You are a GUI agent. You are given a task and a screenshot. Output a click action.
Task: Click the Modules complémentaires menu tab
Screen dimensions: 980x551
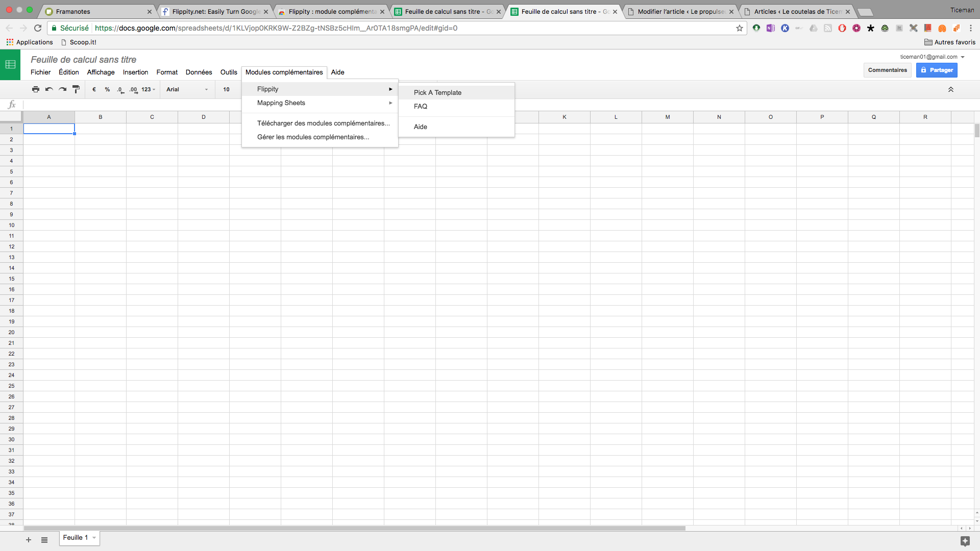pos(284,72)
